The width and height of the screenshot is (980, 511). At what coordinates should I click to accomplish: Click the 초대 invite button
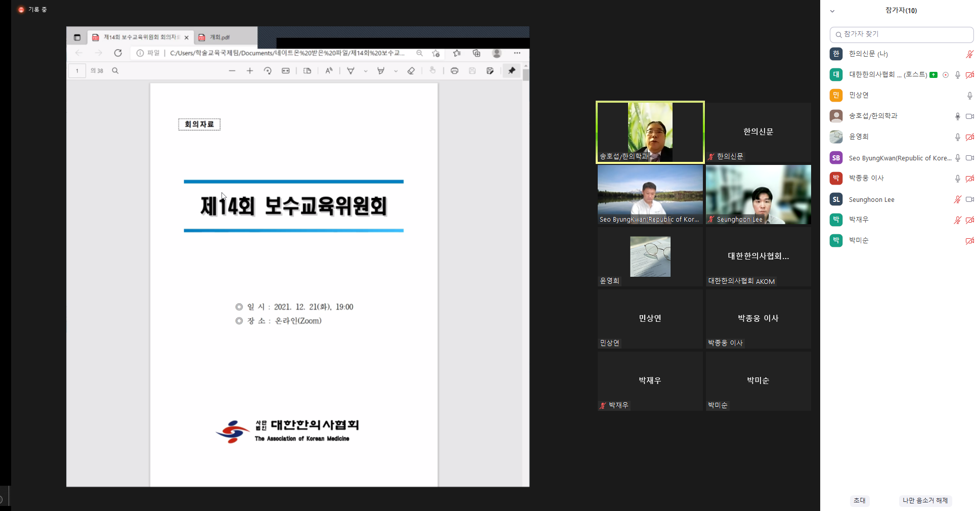tap(860, 500)
